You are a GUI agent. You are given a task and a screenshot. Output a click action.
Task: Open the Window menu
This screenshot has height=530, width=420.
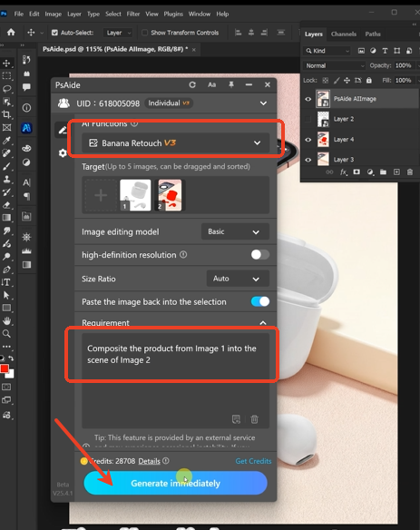pyautogui.click(x=200, y=14)
